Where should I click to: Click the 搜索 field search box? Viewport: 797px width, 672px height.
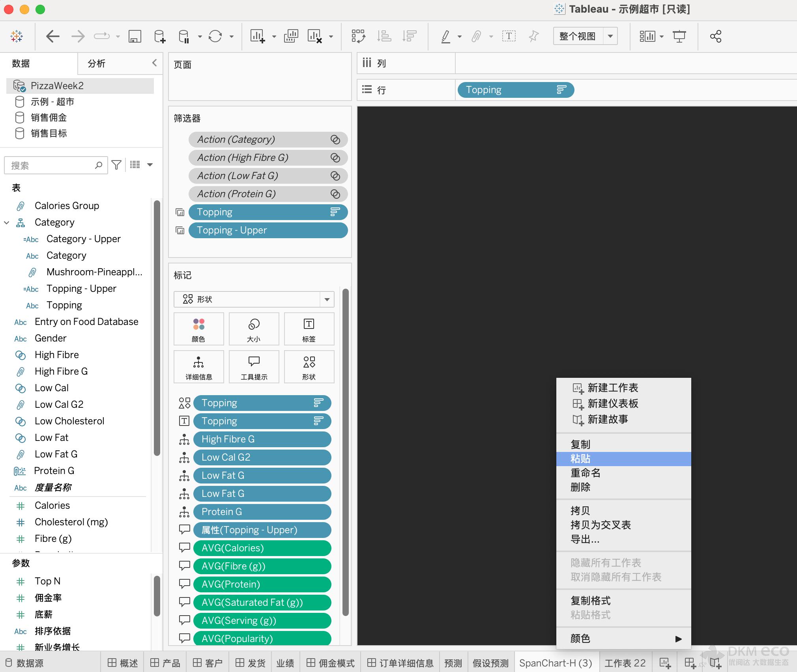click(51, 165)
